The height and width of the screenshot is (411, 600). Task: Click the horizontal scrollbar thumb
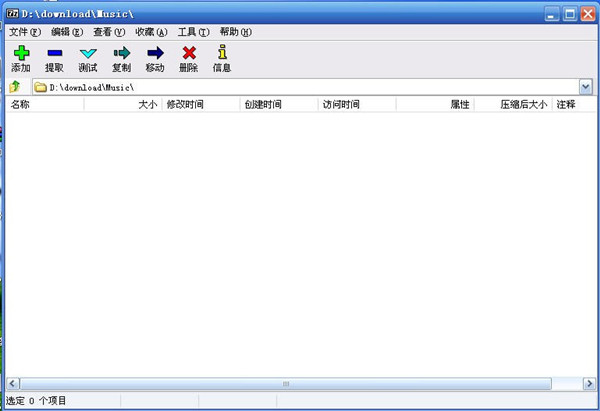(286, 383)
